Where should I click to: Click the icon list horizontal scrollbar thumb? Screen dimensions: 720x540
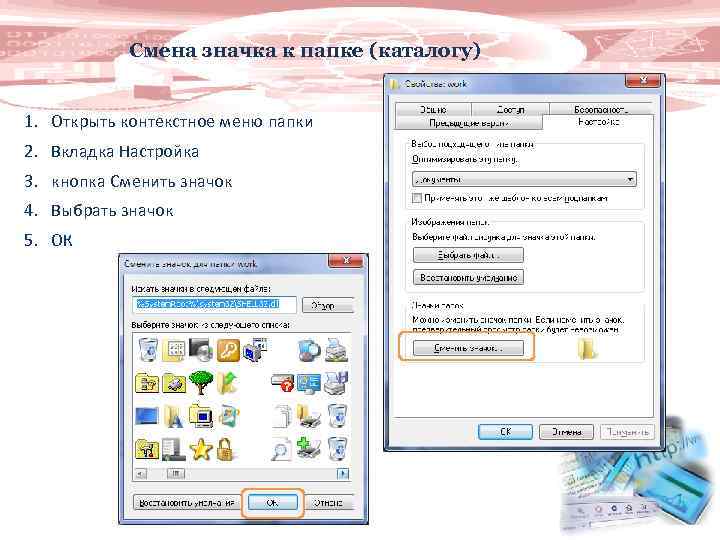(175, 473)
